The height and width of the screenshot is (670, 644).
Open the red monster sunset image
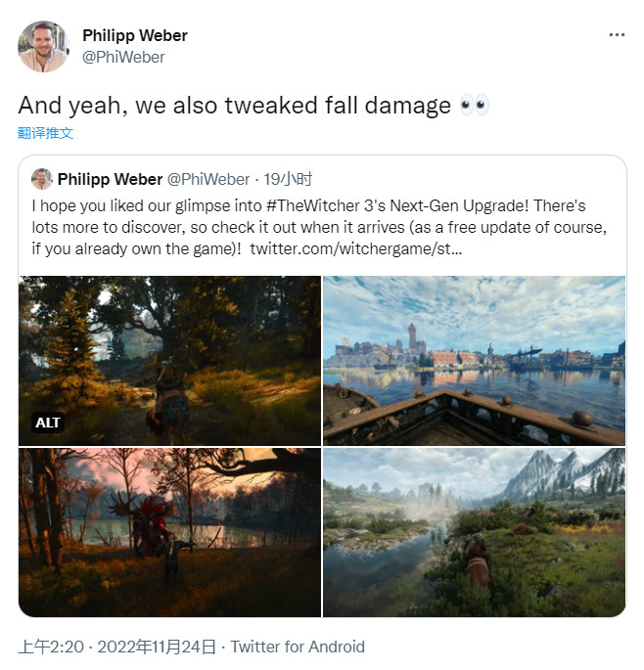pyautogui.click(x=169, y=532)
